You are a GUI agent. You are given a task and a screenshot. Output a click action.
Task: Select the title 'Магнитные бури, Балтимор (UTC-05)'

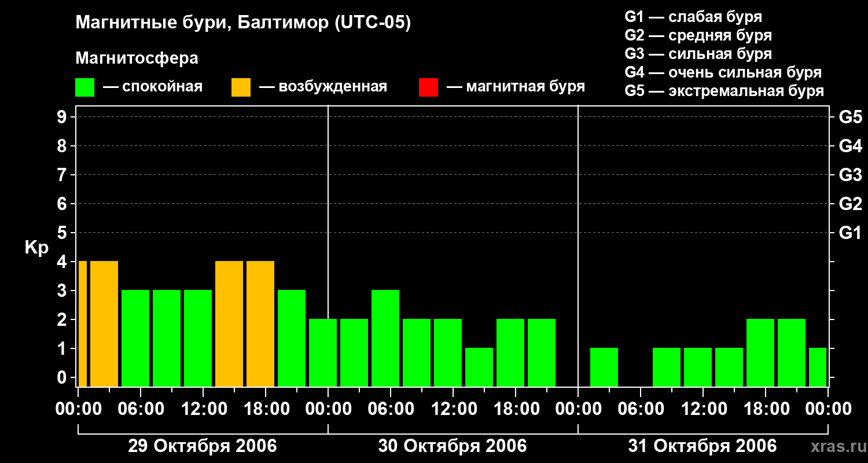243,24
